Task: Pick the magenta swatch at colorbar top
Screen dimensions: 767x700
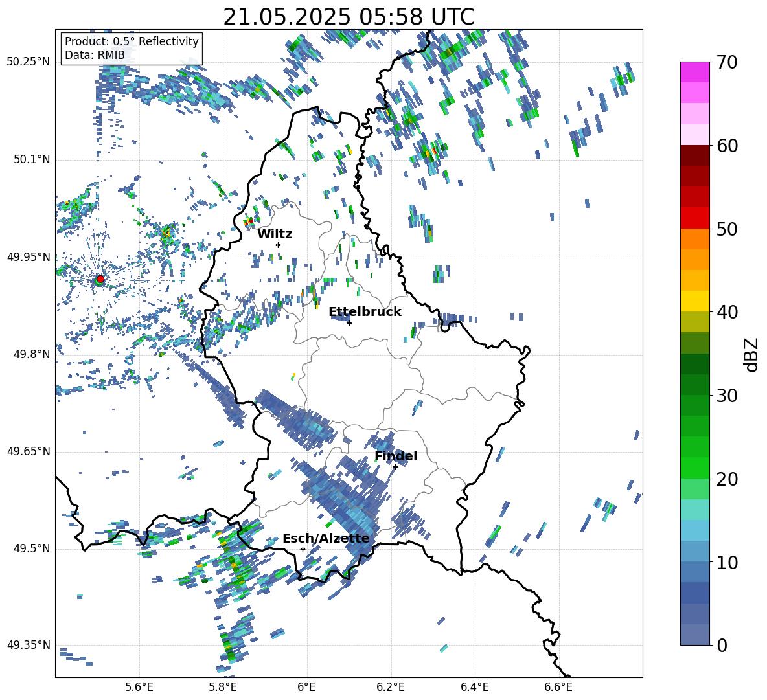Action: pyautogui.click(x=694, y=72)
